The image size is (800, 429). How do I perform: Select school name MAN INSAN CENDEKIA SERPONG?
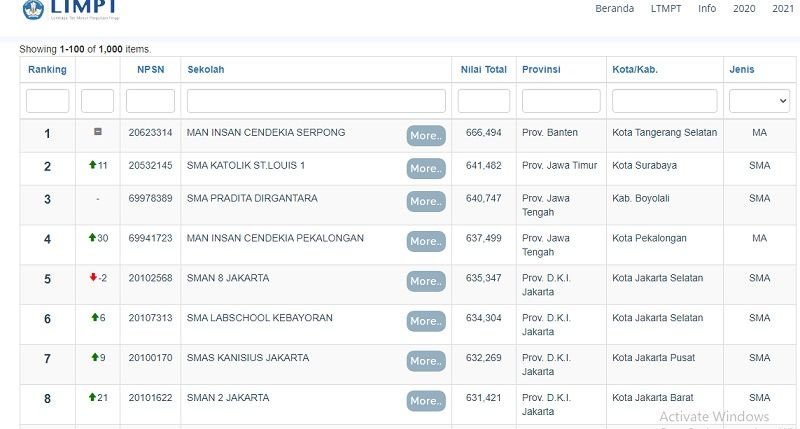(x=266, y=133)
